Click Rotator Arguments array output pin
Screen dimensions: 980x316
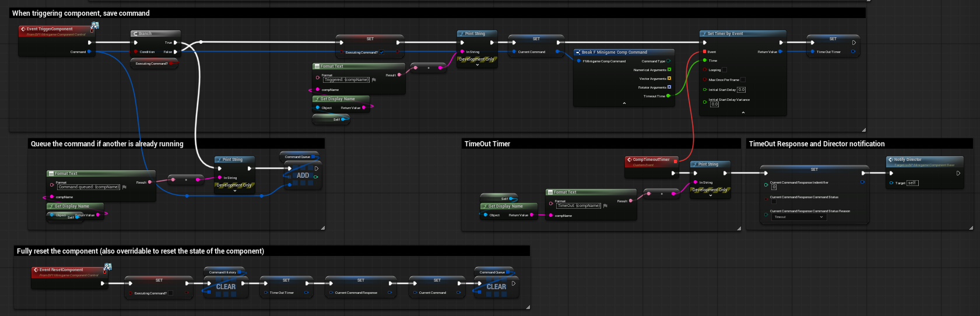[669, 87]
